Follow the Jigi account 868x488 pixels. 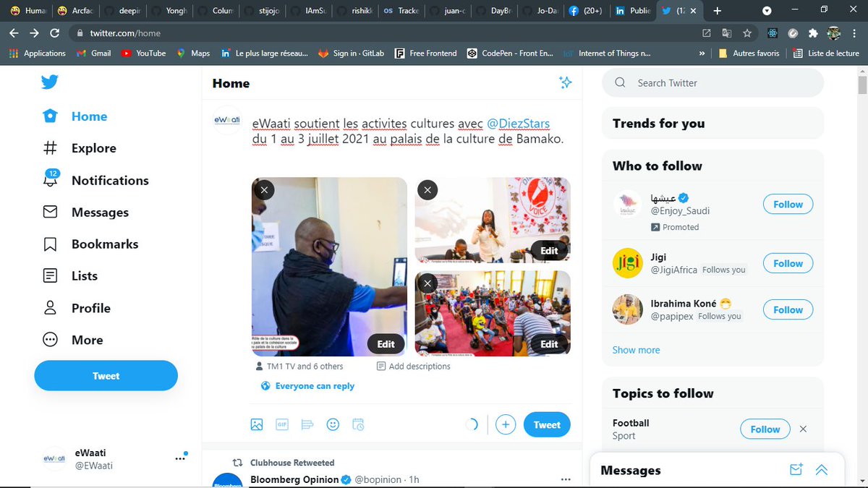[x=788, y=264]
